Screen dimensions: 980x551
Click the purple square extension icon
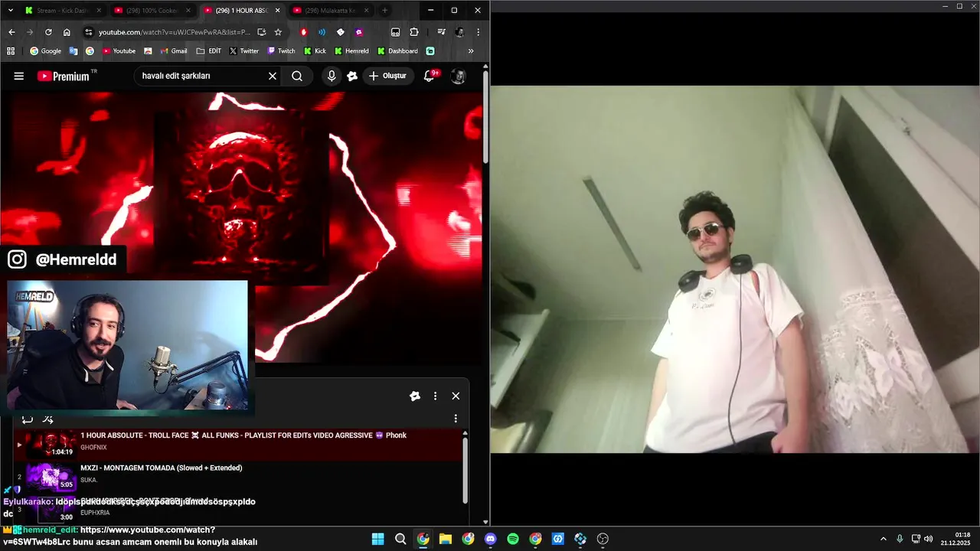[359, 32]
